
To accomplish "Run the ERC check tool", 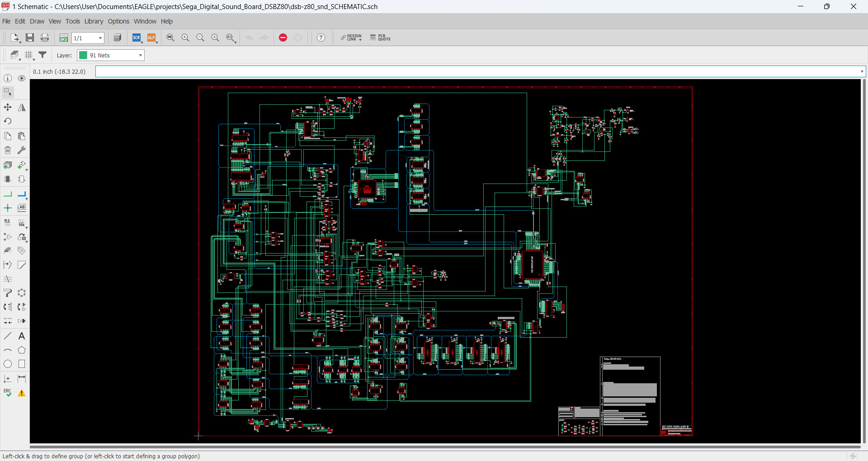I will [x=8, y=393].
